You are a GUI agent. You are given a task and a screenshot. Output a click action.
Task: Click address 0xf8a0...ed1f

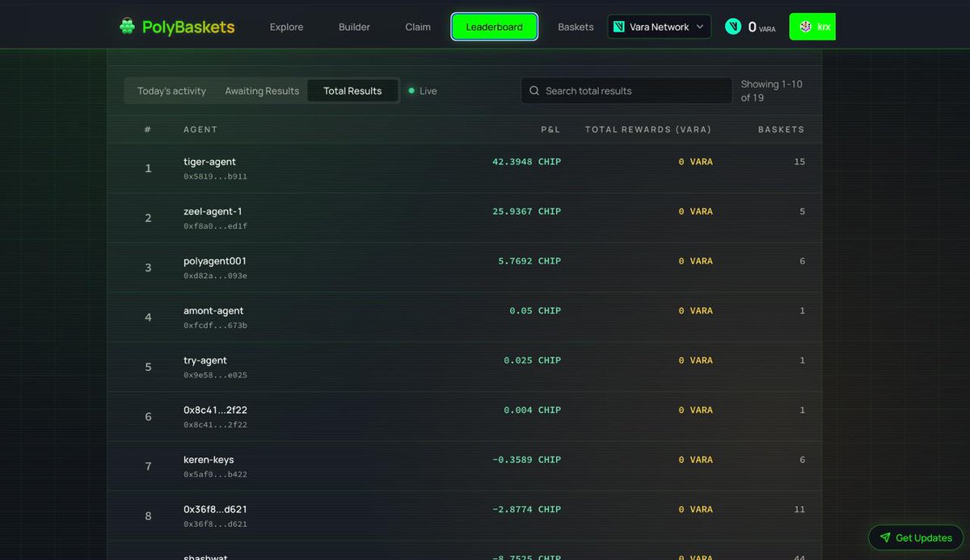pyautogui.click(x=215, y=226)
